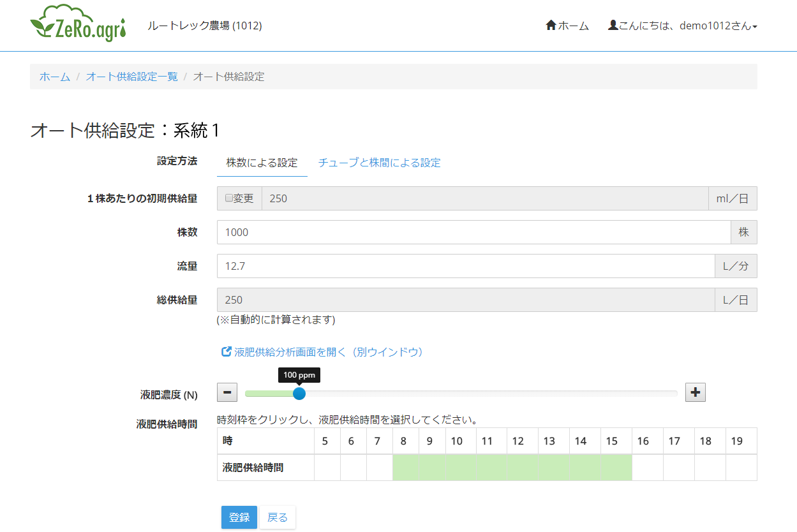The width and height of the screenshot is (797, 532).
Task: Open the demo1012さん user dropdown
Action: click(x=683, y=26)
